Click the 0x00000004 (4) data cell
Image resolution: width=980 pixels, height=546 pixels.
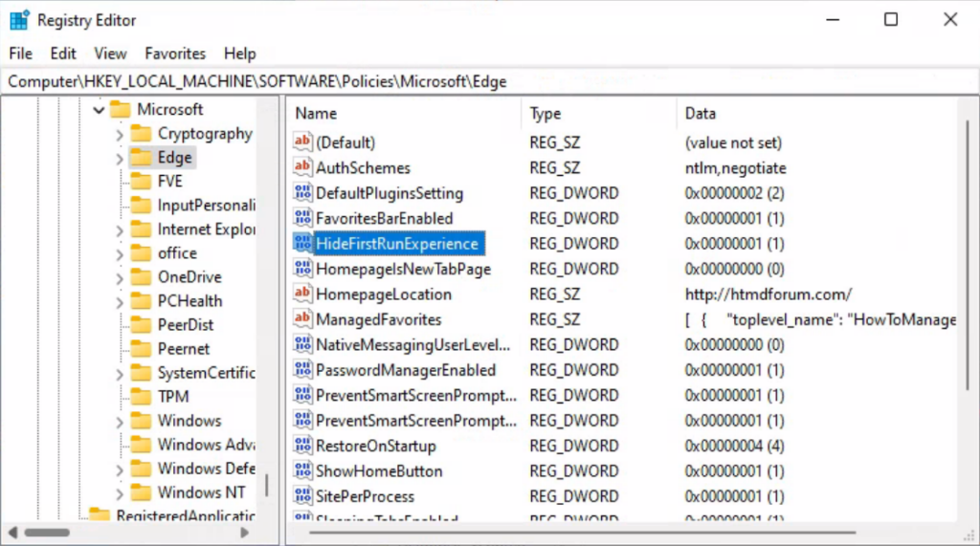(x=734, y=446)
